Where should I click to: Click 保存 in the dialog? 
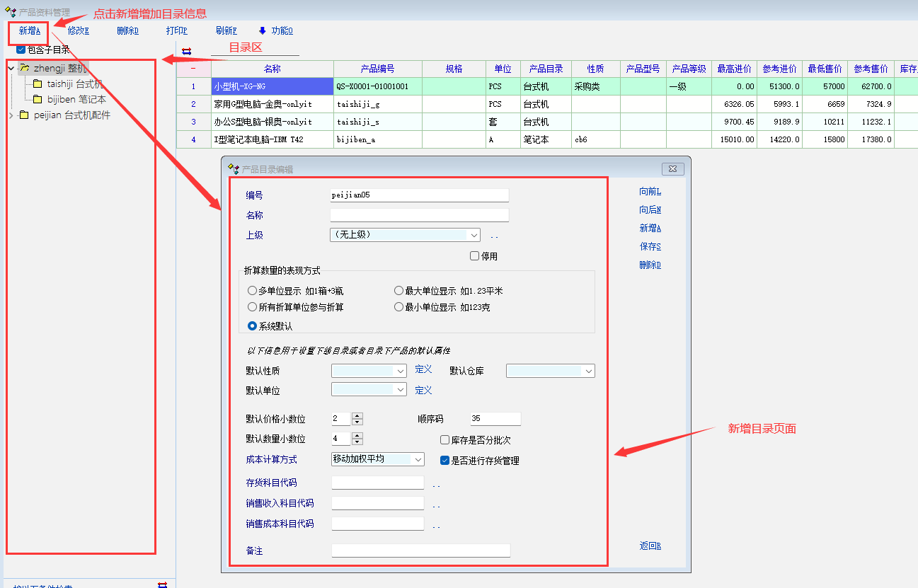pyautogui.click(x=650, y=247)
